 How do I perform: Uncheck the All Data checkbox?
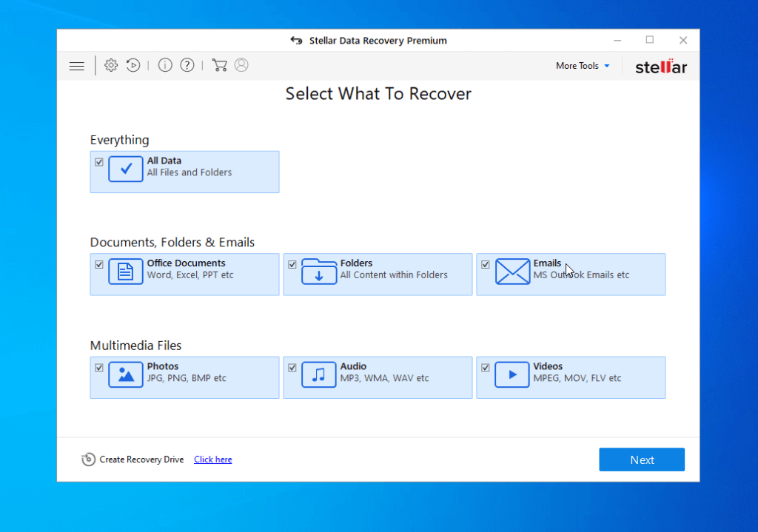pos(99,161)
